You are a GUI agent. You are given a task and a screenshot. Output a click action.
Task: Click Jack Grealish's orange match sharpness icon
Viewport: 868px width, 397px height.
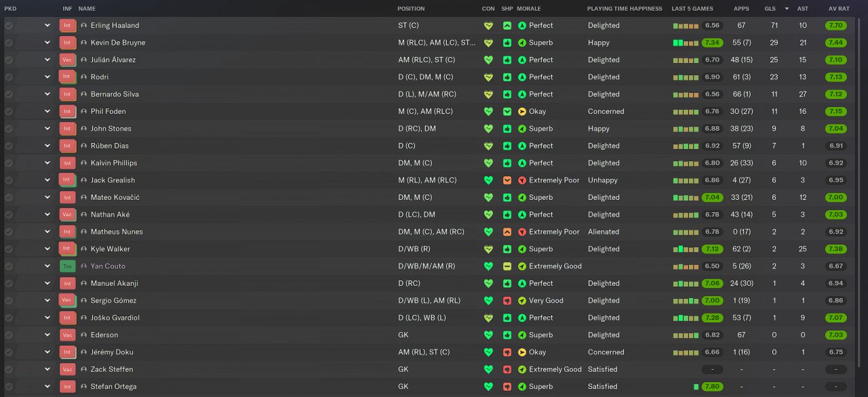(x=507, y=180)
